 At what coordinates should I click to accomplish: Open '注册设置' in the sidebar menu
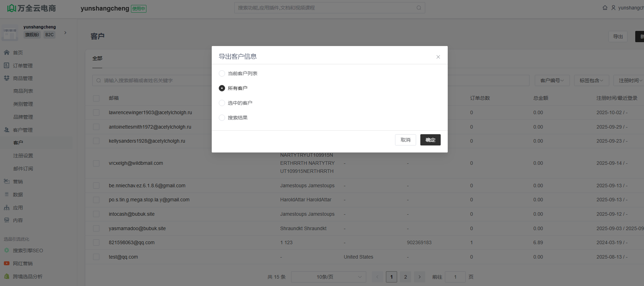click(23, 156)
